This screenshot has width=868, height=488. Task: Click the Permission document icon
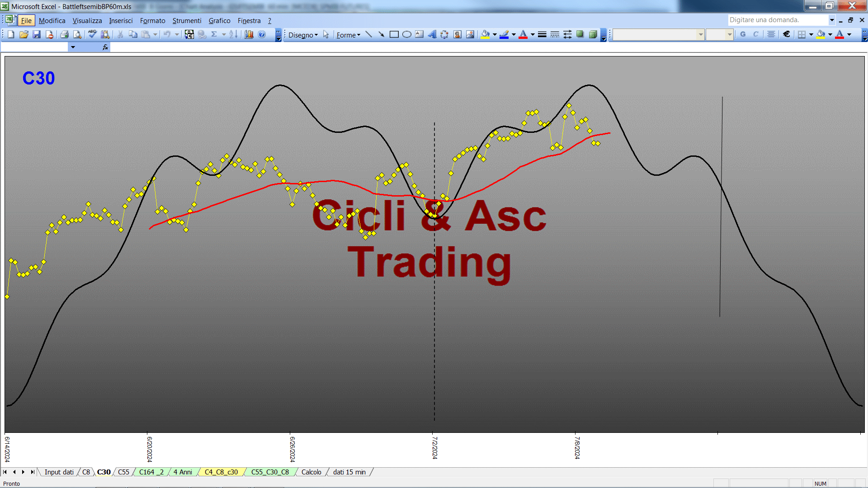pos(49,34)
